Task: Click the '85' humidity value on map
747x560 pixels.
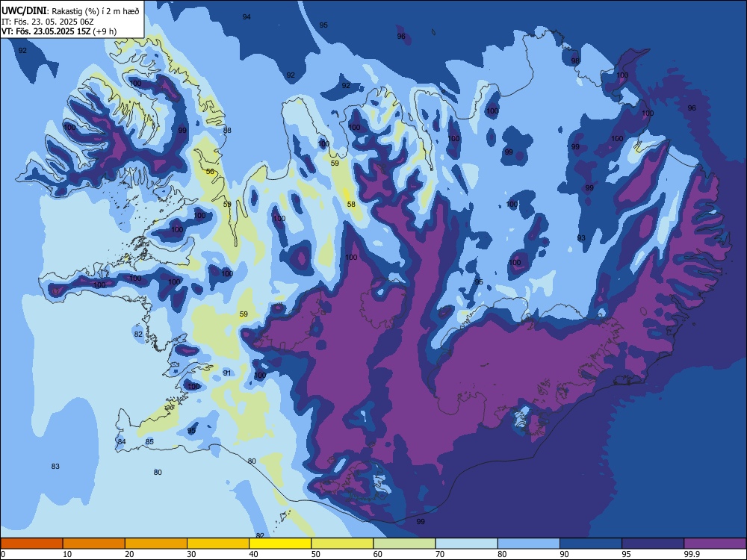Action: click(x=149, y=442)
